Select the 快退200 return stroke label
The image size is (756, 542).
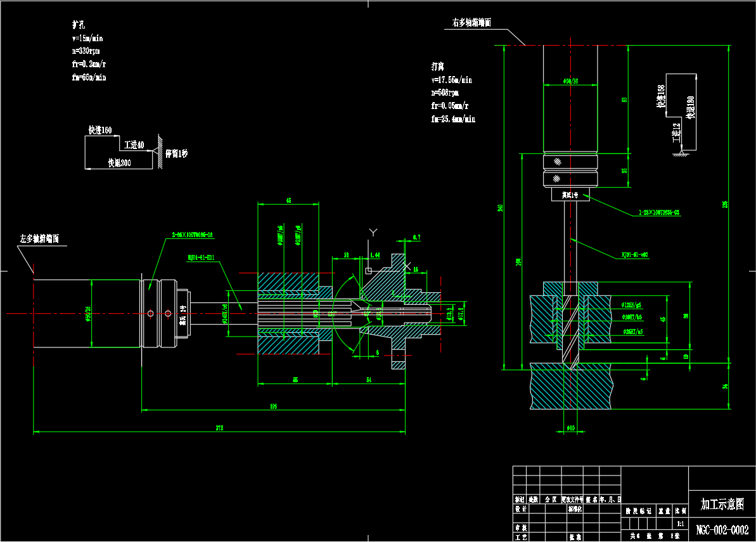(x=119, y=163)
